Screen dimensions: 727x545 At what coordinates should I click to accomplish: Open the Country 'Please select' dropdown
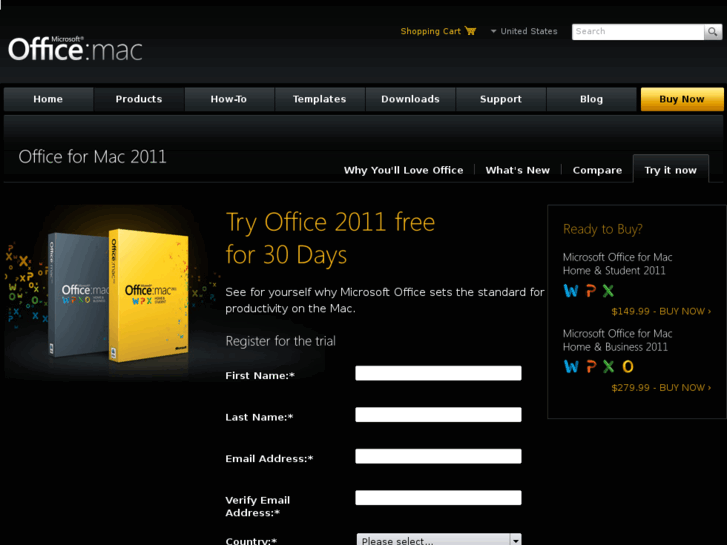[x=439, y=539]
